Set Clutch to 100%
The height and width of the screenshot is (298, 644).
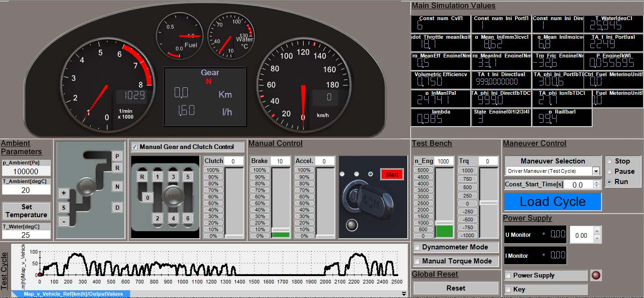[x=213, y=170]
